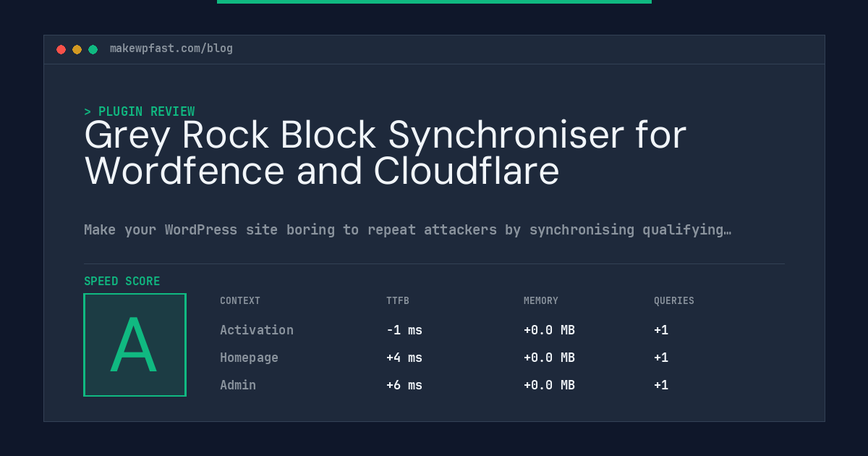
Task: Click the '+4 ms' Homepage TTFB value
Action: tap(404, 358)
